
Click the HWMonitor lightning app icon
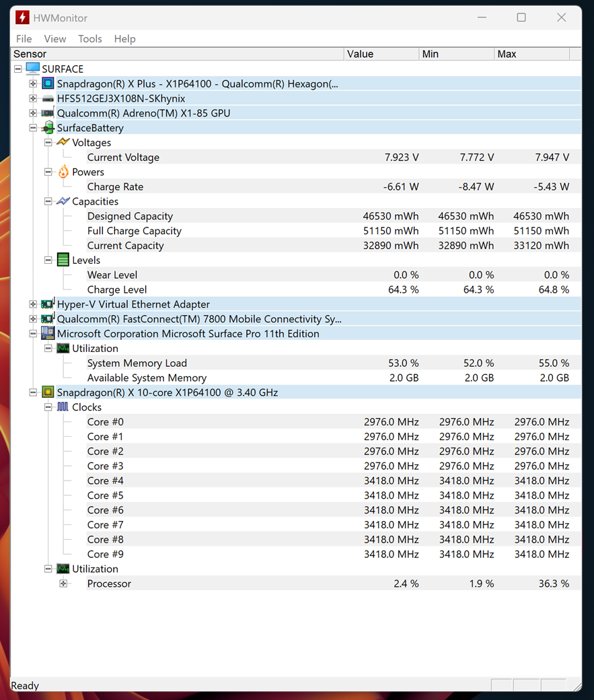[x=22, y=17]
